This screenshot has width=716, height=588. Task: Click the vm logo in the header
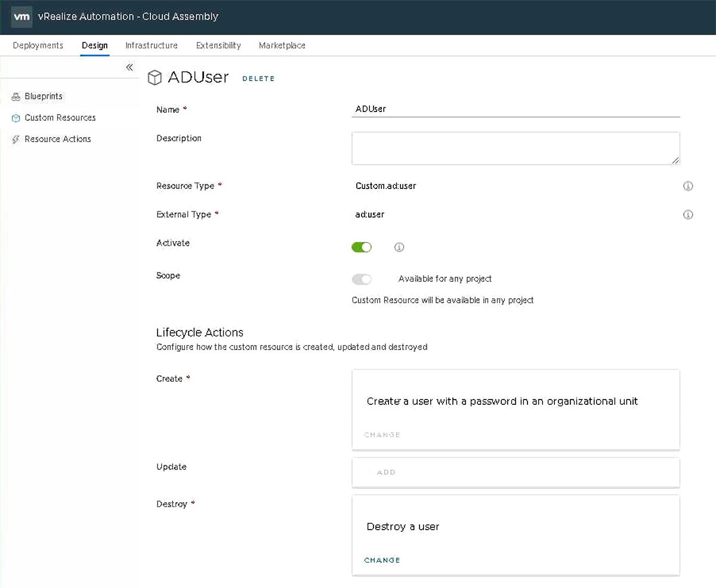[x=21, y=17]
